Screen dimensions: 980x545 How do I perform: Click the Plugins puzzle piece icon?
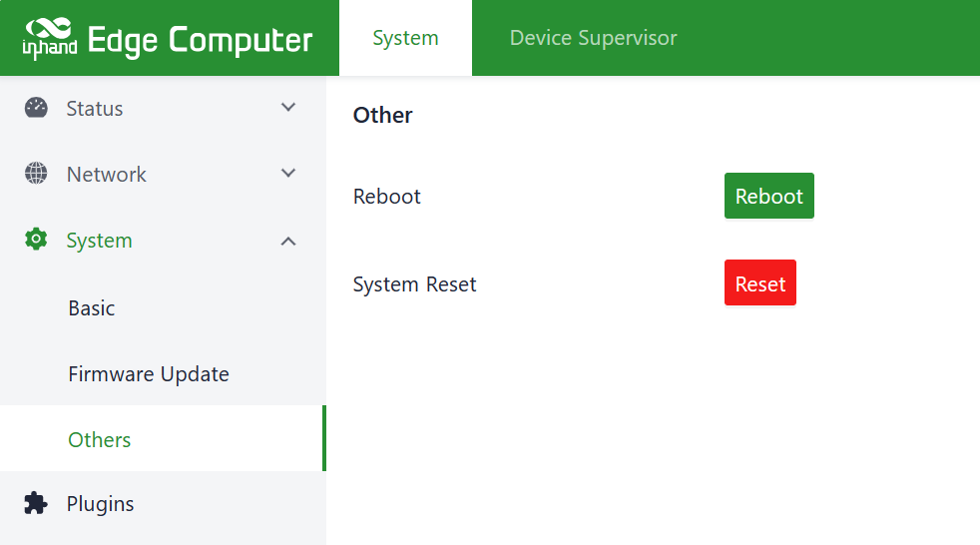36,503
